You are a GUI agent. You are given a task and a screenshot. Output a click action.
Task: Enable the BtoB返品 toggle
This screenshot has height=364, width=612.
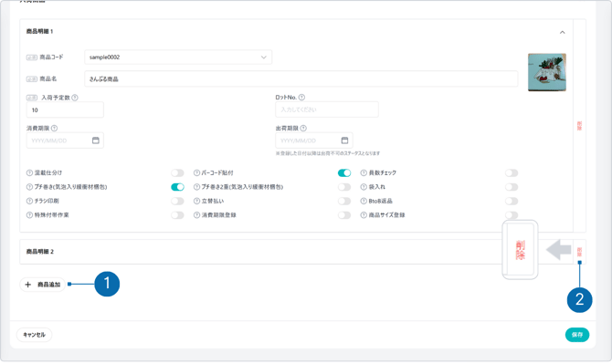(x=512, y=201)
